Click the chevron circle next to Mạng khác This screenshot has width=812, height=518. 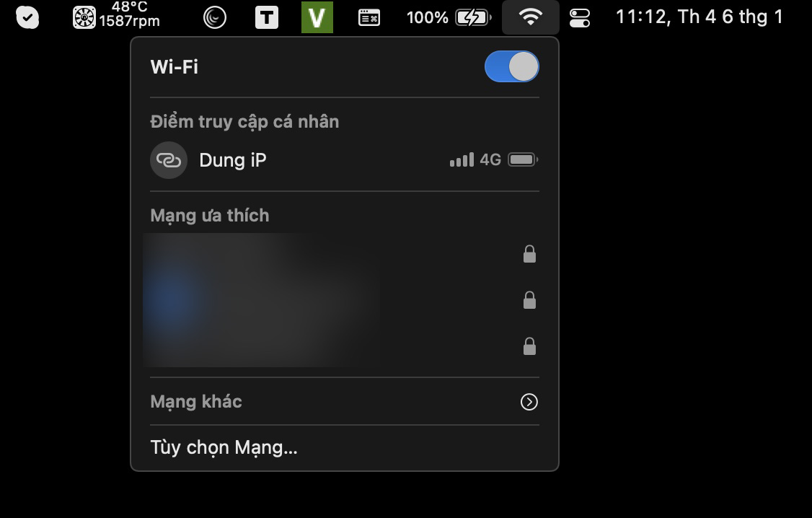coord(529,401)
